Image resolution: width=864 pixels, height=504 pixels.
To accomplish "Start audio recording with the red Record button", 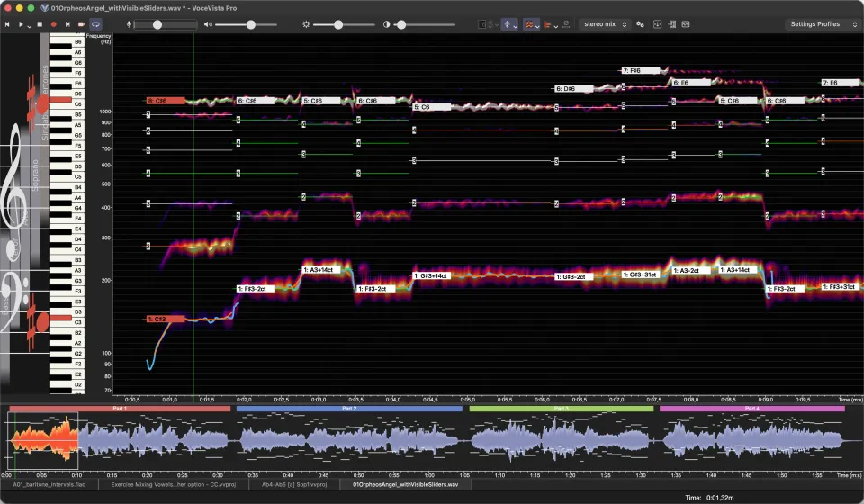I will click(53, 24).
